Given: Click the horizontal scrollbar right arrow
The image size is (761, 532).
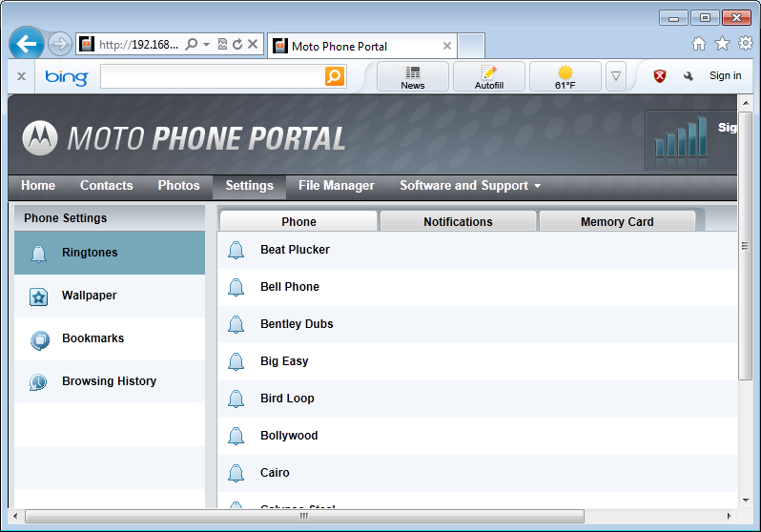Looking at the screenshot, I should tap(729, 516).
